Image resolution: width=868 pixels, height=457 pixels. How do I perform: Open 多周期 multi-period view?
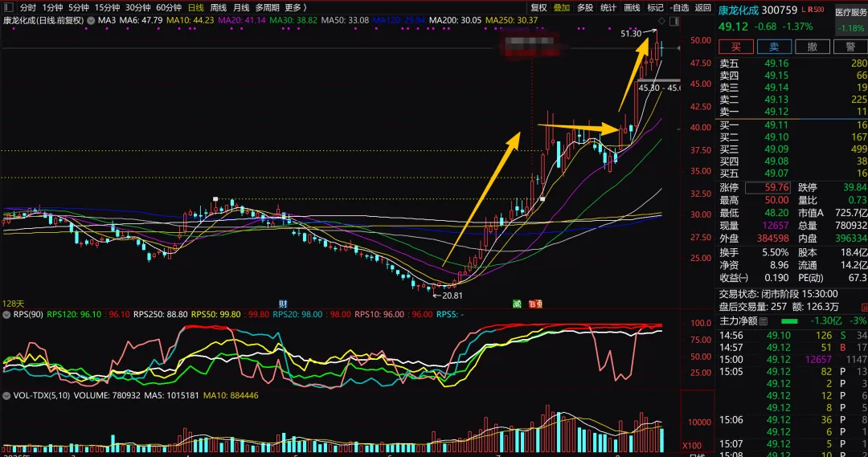(x=268, y=8)
